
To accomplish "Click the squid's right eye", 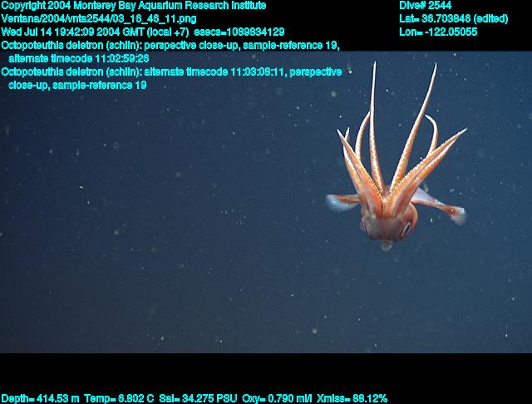I will [406, 226].
